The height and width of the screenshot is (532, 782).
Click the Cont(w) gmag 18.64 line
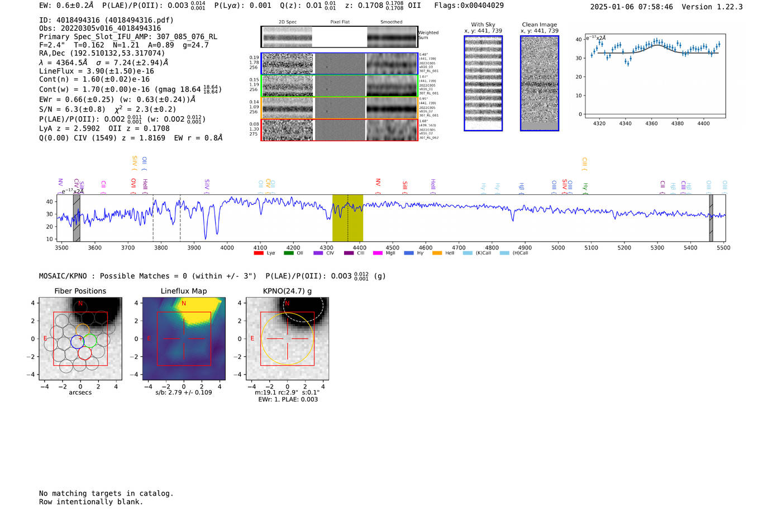(130, 89)
